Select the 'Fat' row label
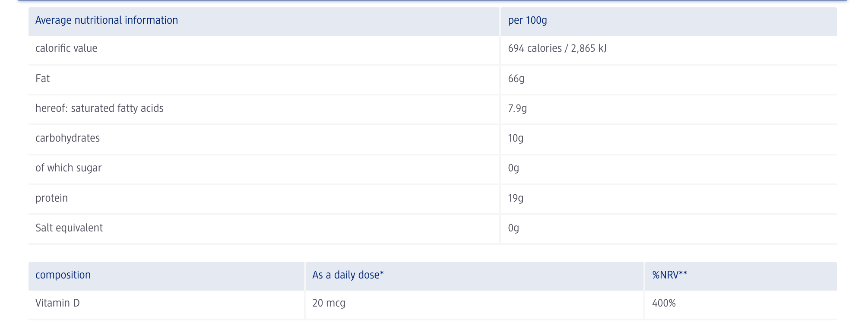Viewport: 868px width, 329px height. pyautogui.click(x=43, y=79)
